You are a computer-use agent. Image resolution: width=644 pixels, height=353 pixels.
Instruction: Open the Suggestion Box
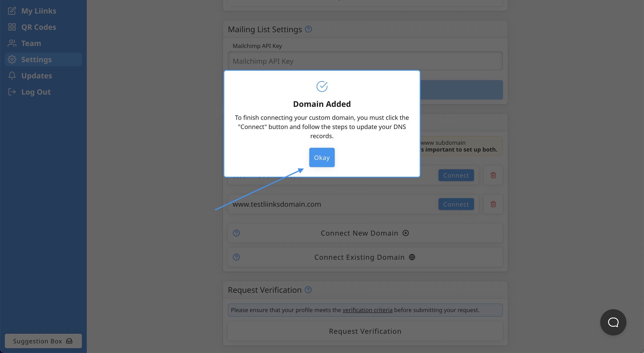click(x=43, y=341)
